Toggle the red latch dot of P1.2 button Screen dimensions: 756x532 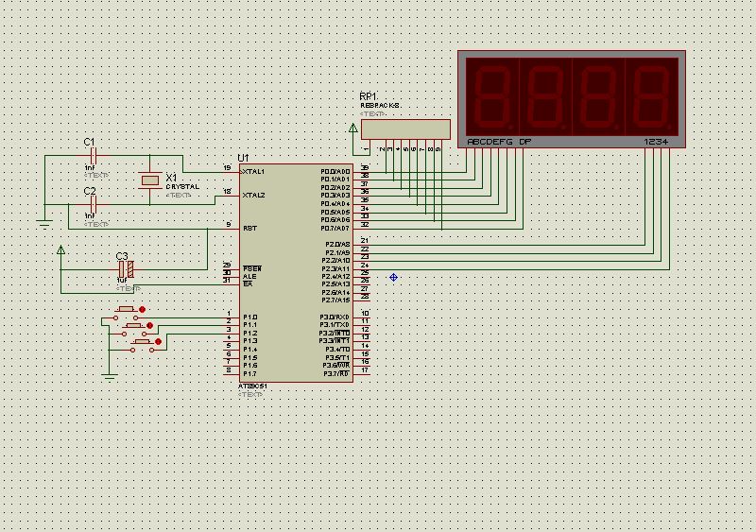[x=158, y=341]
